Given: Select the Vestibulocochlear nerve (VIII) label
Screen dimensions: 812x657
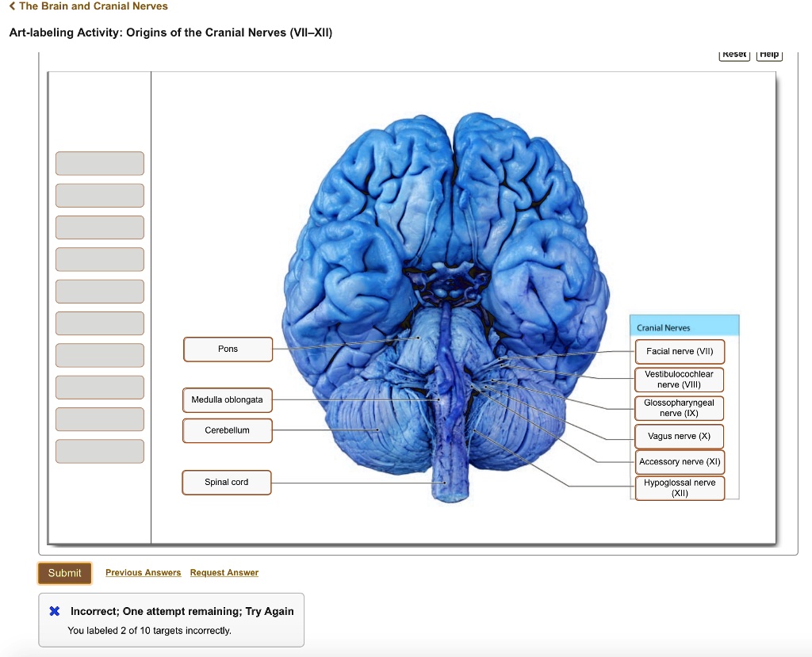Looking at the screenshot, I should coord(679,379).
